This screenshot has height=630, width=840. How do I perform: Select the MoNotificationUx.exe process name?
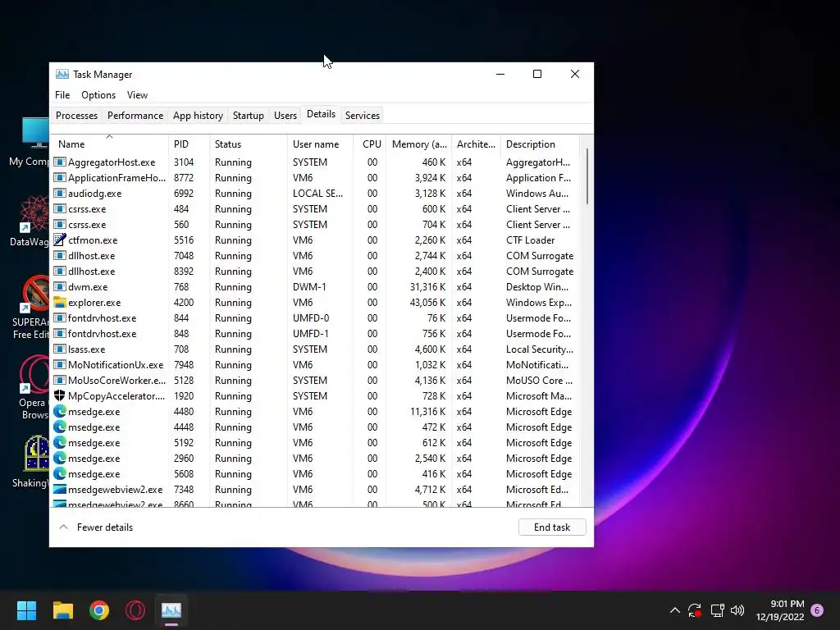coord(115,365)
